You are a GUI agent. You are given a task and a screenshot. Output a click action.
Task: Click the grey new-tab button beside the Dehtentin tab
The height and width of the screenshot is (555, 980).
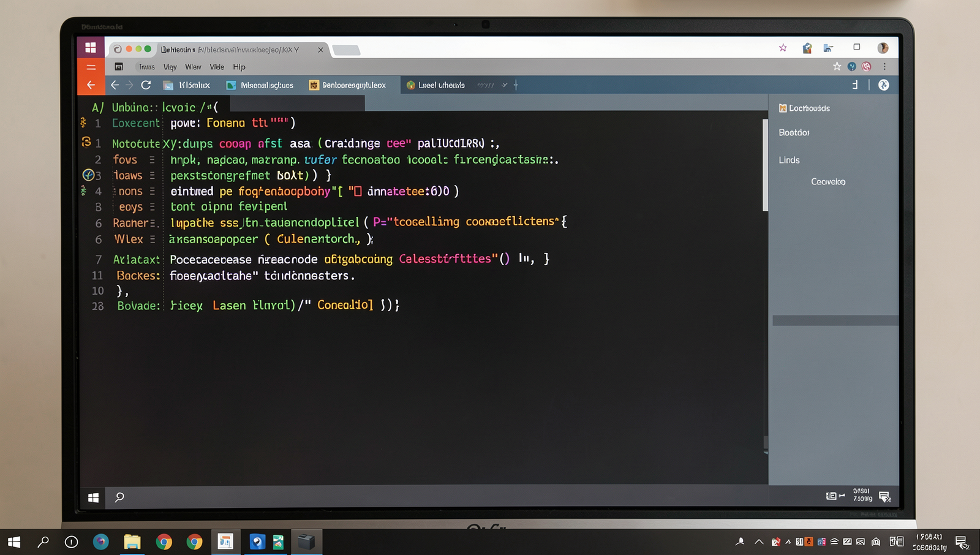coord(346,50)
